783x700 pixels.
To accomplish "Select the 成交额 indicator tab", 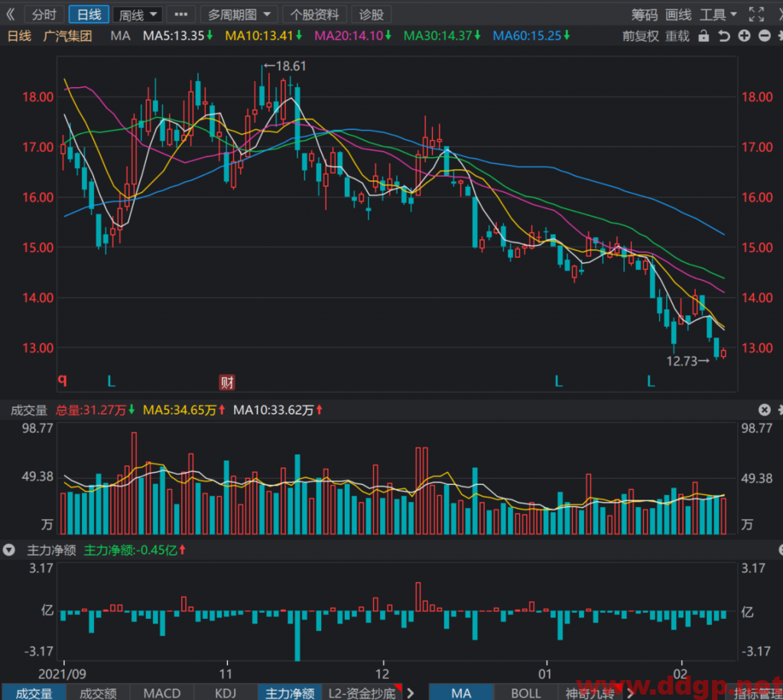I will 99,693.
